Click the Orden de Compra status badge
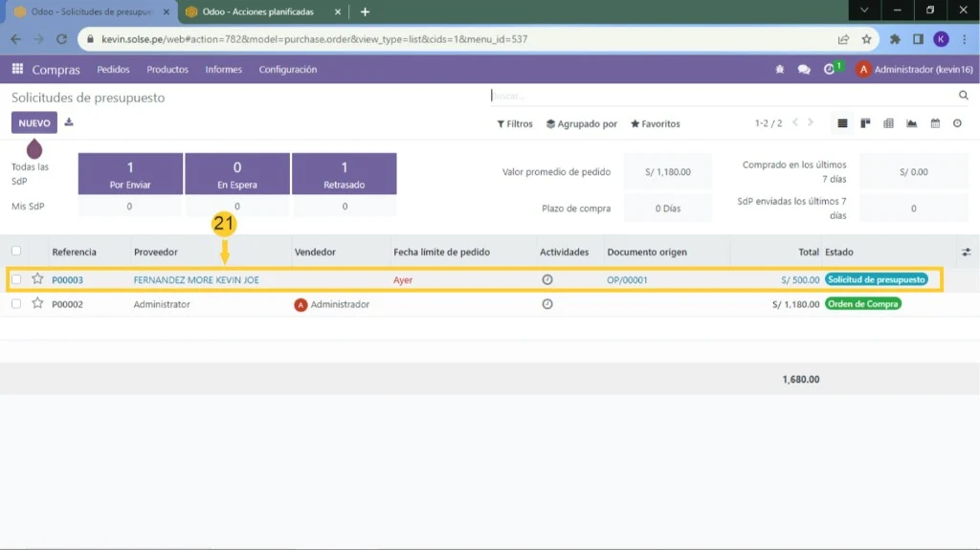This screenshot has width=980, height=550. 862,304
